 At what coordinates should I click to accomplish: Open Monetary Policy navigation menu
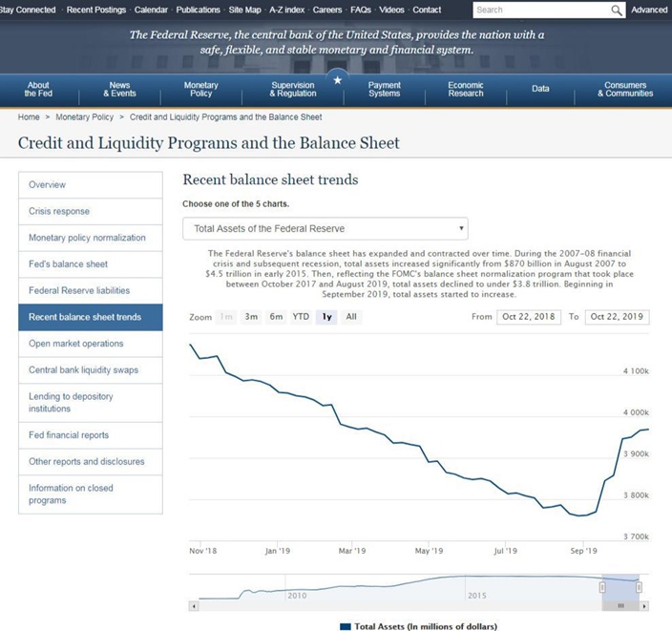point(201,89)
